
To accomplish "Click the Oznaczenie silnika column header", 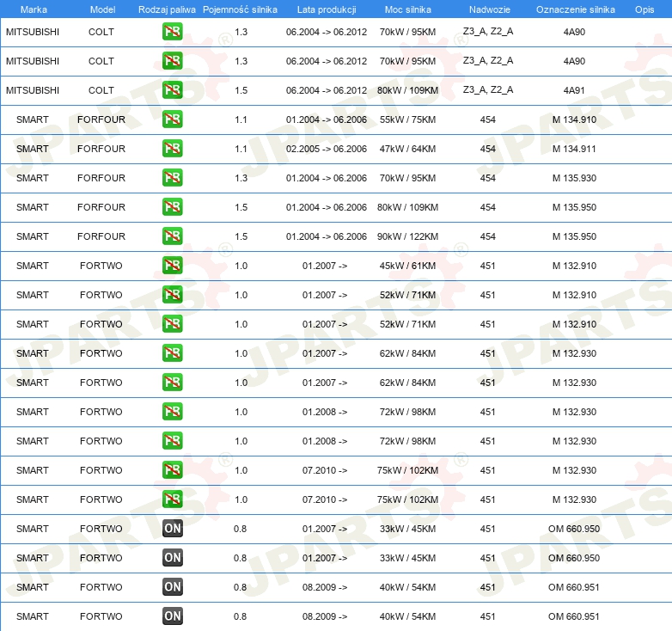I will tap(575, 9).
